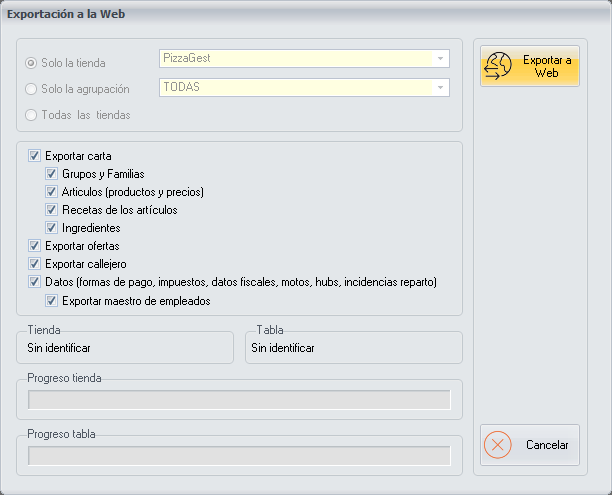Uncheck the 'Exportar carta' checkbox
Image resolution: width=612 pixels, height=495 pixels.
point(35,156)
